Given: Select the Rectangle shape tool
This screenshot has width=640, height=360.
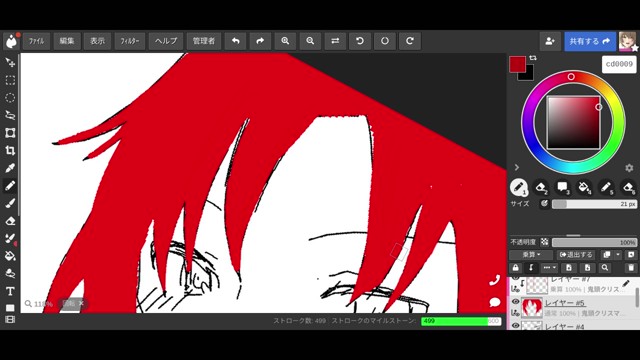Looking at the screenshot, I should click(x=10, y=307).
